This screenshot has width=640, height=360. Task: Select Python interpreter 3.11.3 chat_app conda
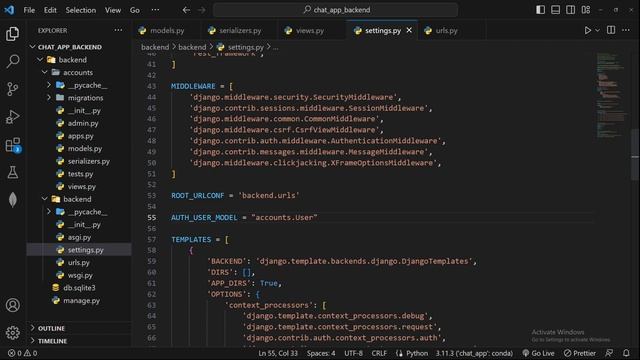[474, 353]
